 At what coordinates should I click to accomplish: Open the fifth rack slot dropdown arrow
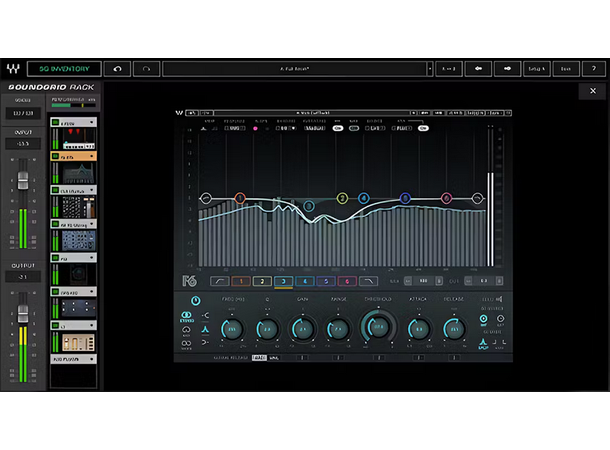pos(92,257)
